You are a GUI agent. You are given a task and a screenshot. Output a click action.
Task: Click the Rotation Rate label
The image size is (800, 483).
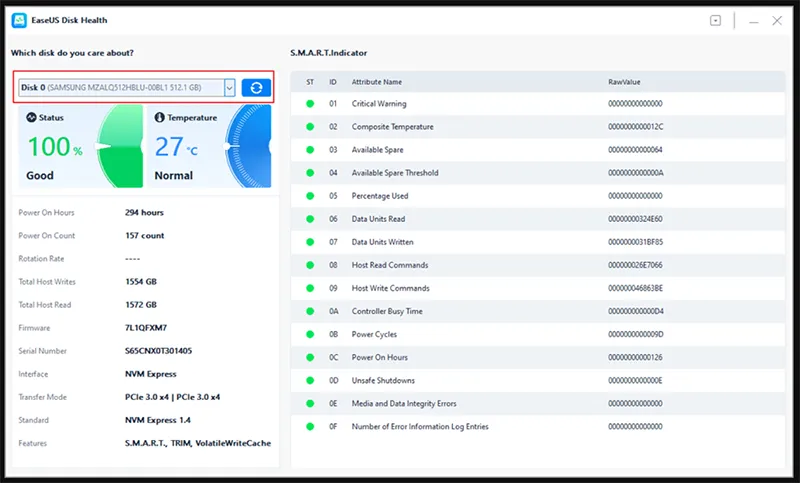[x=41, y=259]
